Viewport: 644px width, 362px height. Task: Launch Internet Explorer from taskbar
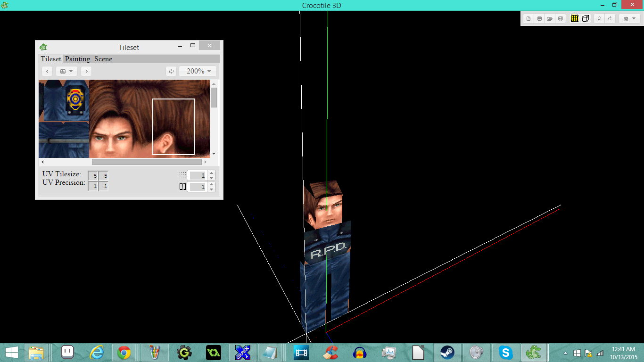click(x=97, y=352)
